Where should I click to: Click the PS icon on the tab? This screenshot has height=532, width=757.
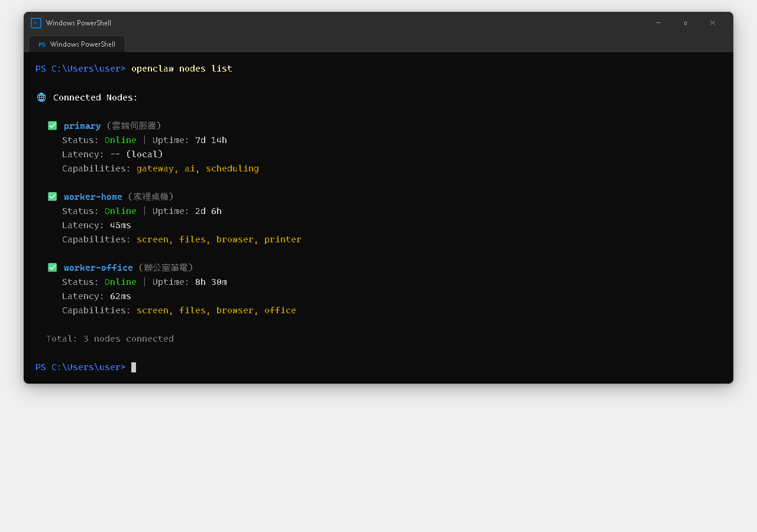pyautogui.click(x=42, y=44)
